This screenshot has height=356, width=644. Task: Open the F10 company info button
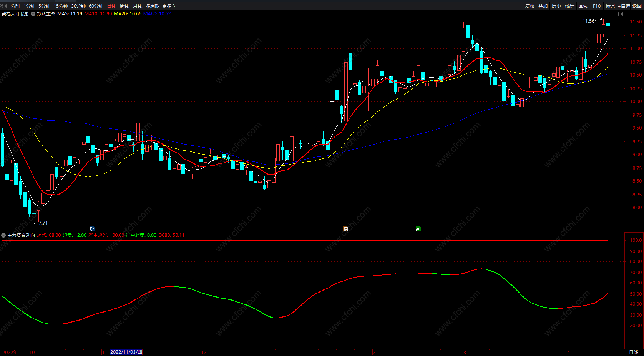tap(597, 6)
